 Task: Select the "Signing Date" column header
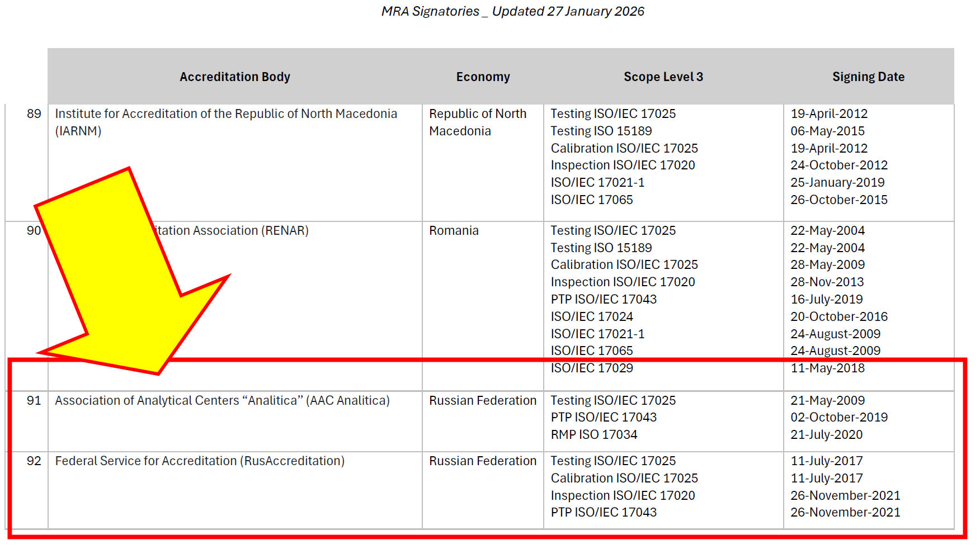(x=868, y=77)
